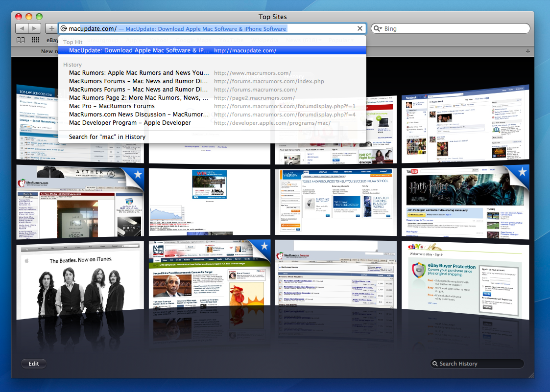Click http://www.macrumors.com/ URL in history list

point(253,73)
